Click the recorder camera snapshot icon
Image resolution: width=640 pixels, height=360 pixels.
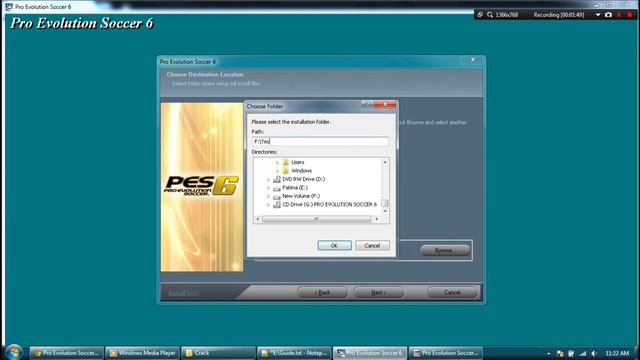609,15
